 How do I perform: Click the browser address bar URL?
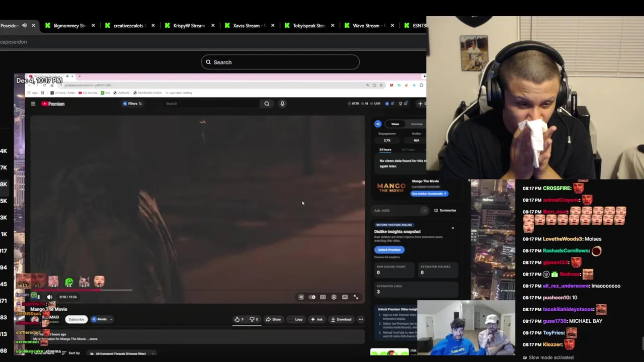pyautogui.click(x=88, y=85)
